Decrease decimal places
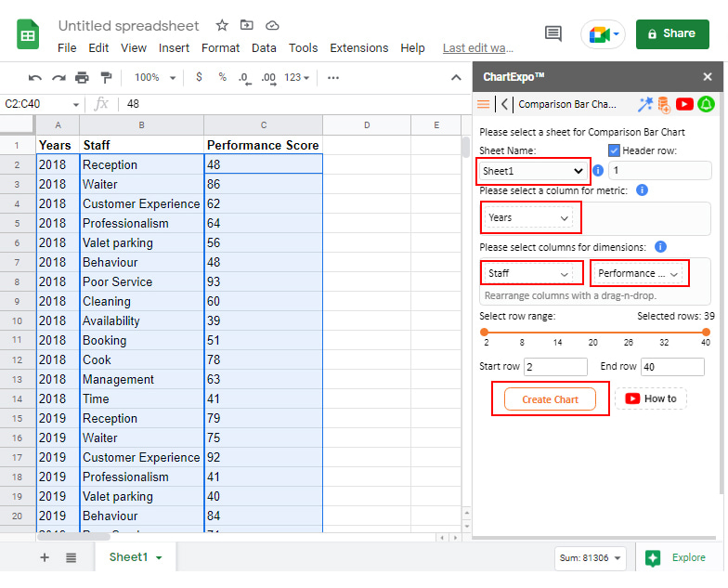This screenshot has height=588, width=728. [245, 78]
